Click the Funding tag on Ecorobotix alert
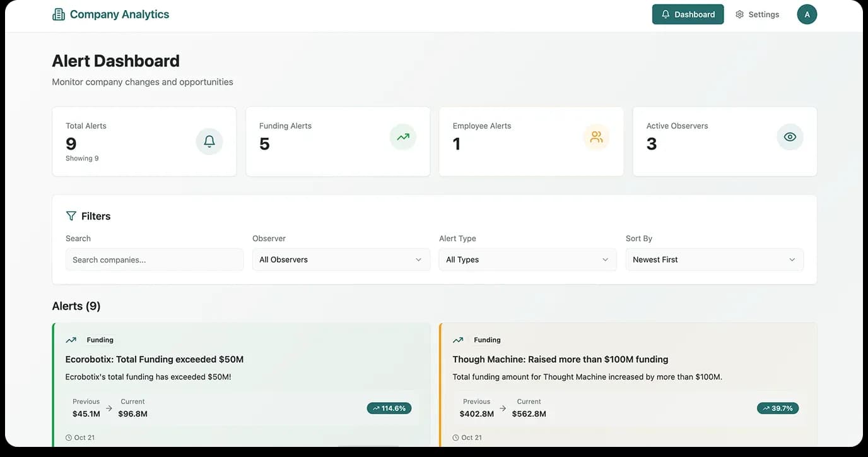Viewport: 868px width, 457px height. point(100,340)
